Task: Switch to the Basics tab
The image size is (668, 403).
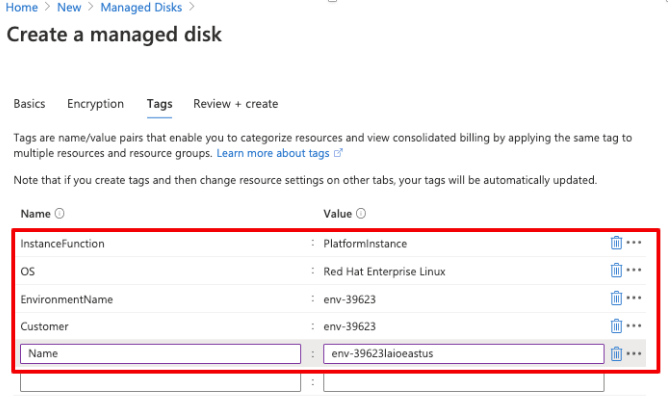Action: (29, 104)
